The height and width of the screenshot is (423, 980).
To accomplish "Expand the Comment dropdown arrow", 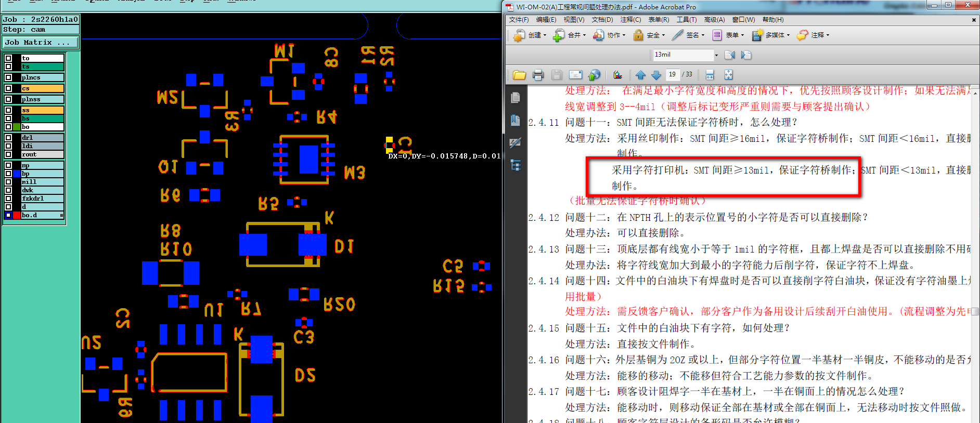I will pyautogui.click(x=828, y=35).
